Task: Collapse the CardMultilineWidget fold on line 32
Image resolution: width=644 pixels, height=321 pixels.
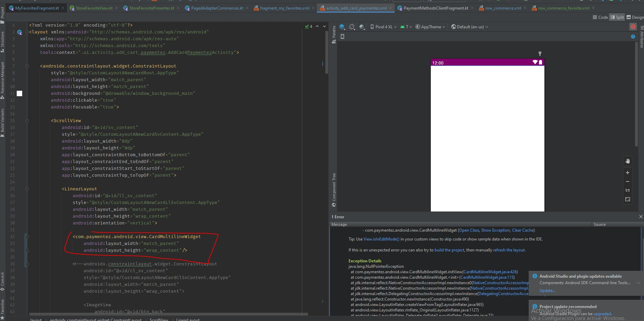Action: pyautogui.click(x=27, y=237)
